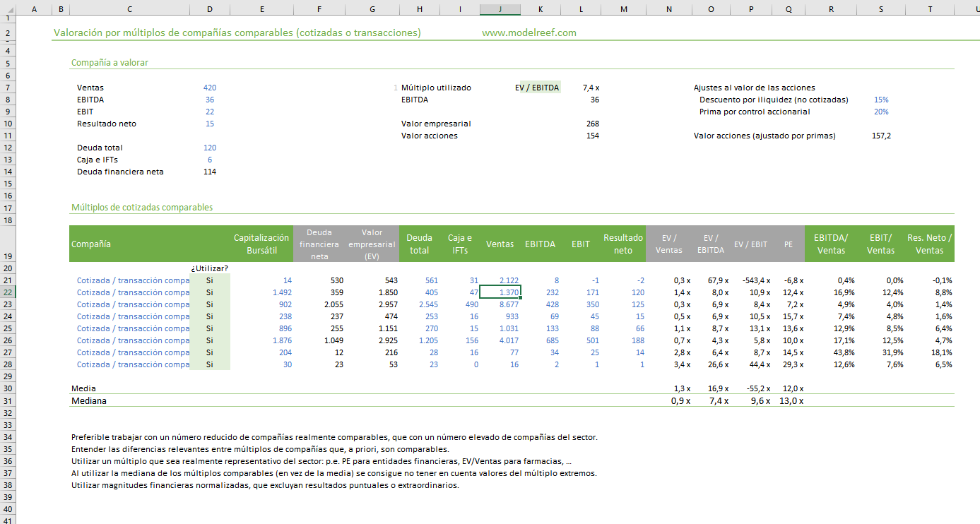This screenshot has width=980, height=524.
Task: Click the Caja e IFTs value 6
Action: point(210,160)
